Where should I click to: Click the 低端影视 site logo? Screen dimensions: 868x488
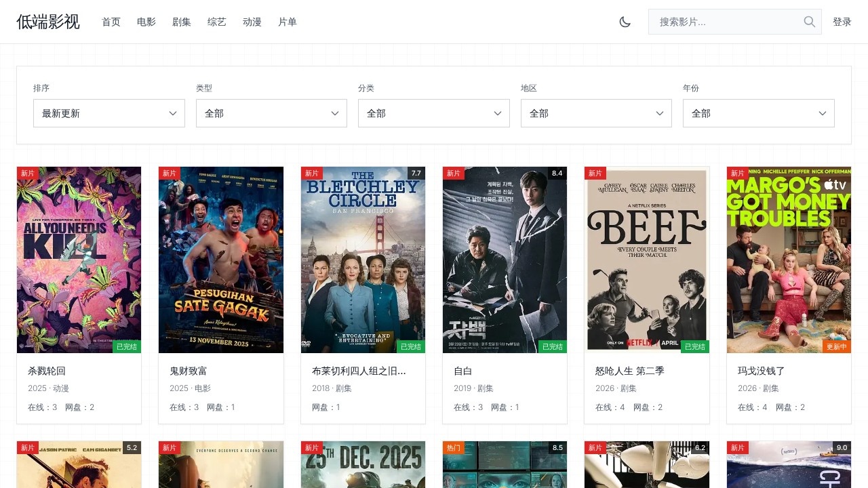(x=48, y=22)
